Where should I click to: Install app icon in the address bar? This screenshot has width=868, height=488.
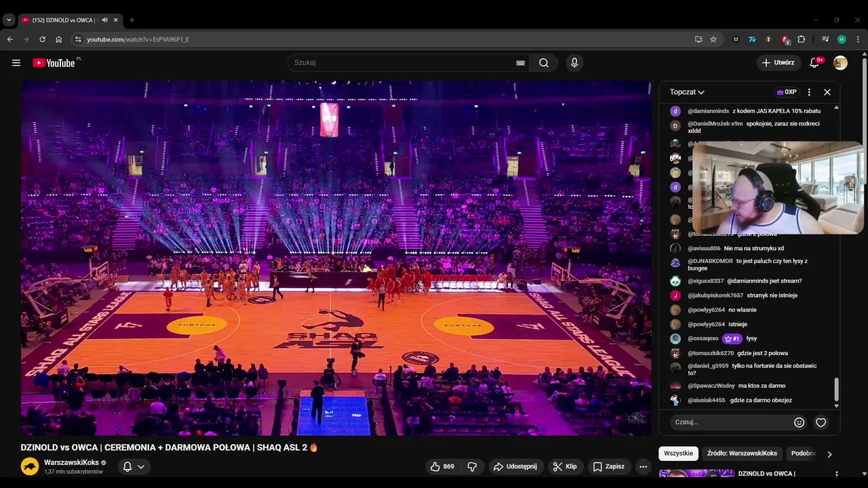pyautogui.click(x=698, y=39)
